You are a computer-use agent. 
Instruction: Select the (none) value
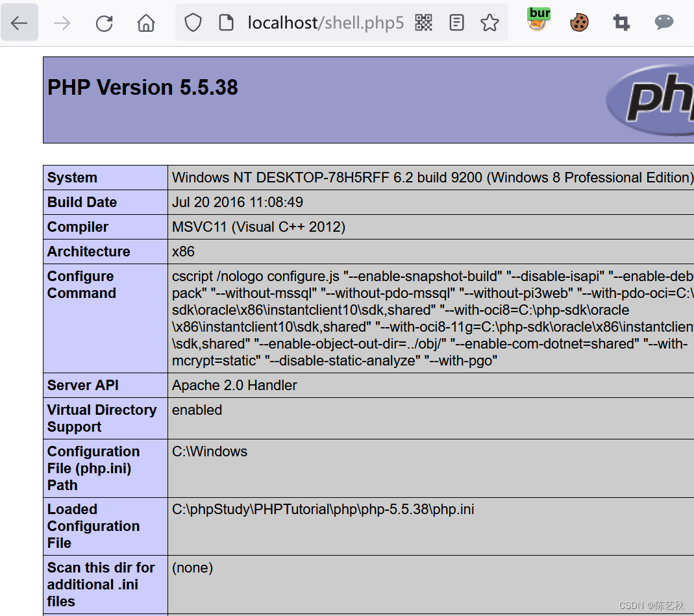click(x=192, y=568)
